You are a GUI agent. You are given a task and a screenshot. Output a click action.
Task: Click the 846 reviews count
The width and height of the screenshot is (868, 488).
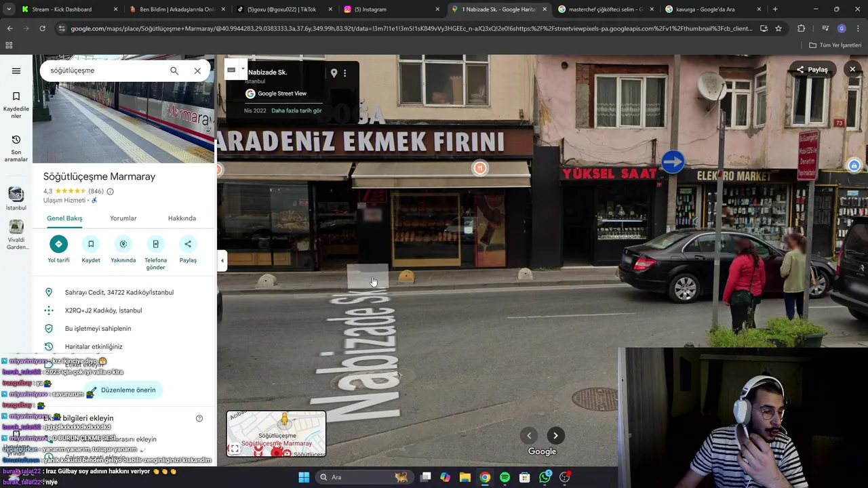96,191
